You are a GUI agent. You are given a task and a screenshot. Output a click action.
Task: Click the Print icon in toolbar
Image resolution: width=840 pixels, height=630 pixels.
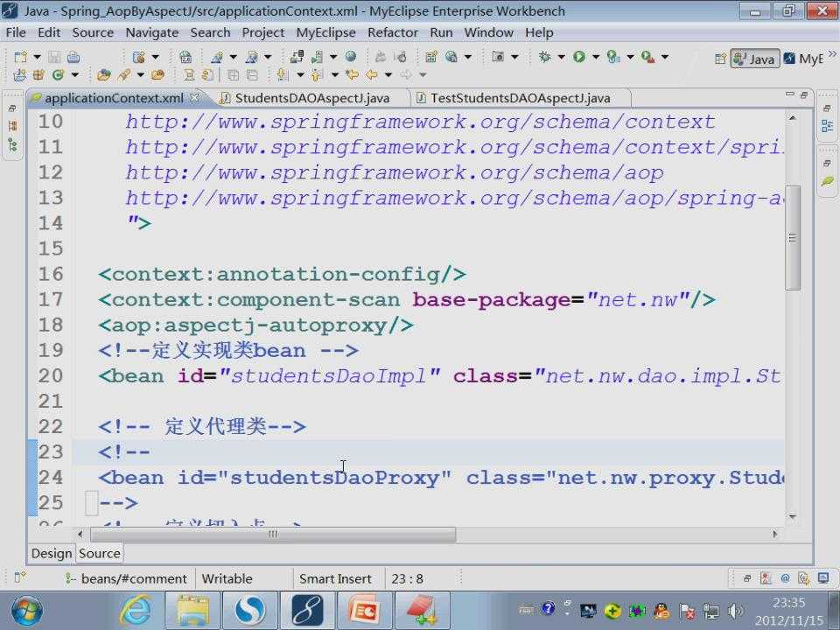click(x=73, y=57)
